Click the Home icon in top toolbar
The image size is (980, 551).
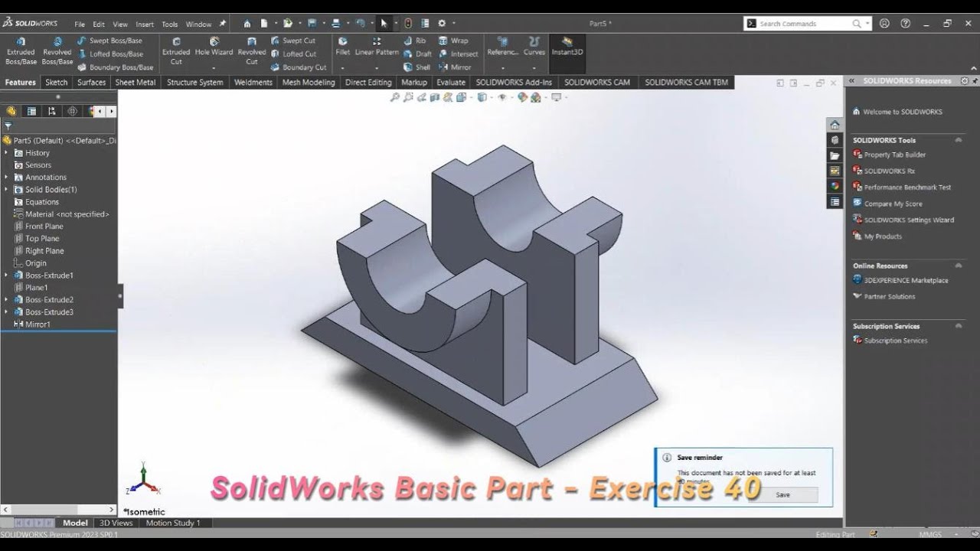coord(247,23)
